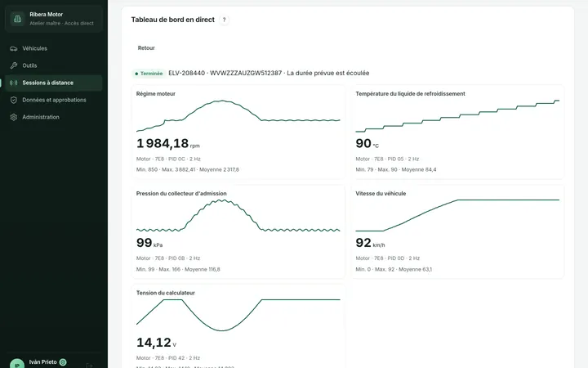Click the Tableau de bord en direct heading
Screen dimensions: 588x368
click(173, 20)
